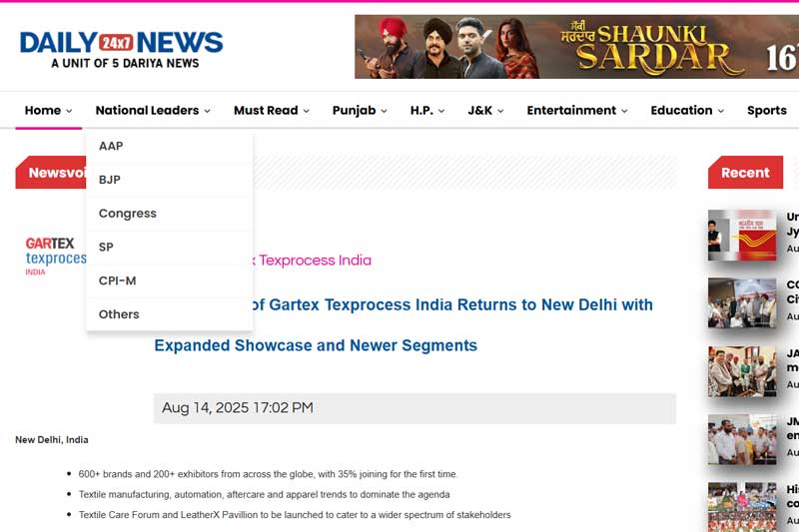Expand the H.P. chevron arrow

pos(441,111)
